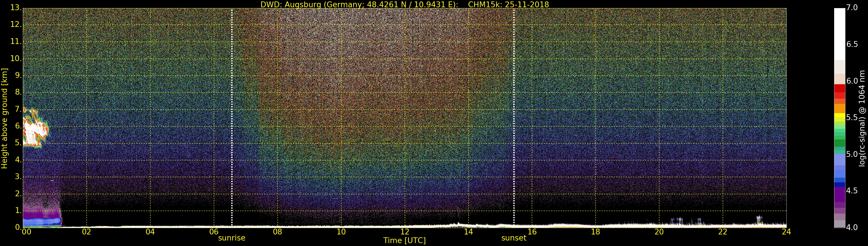Screen dimensions: 868x246
Task: Click the x-axis tick label '14'
Action: point(469,232)
